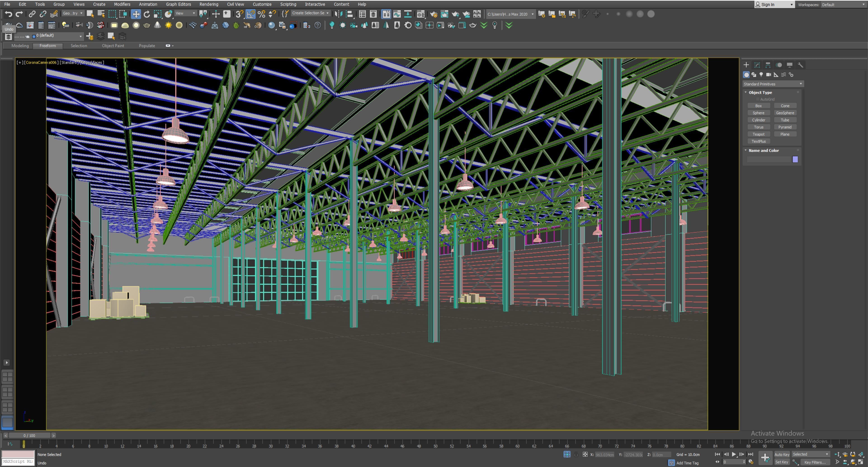
Task: Open the Standard Primitives dropdown
Action: pos(773,84)
